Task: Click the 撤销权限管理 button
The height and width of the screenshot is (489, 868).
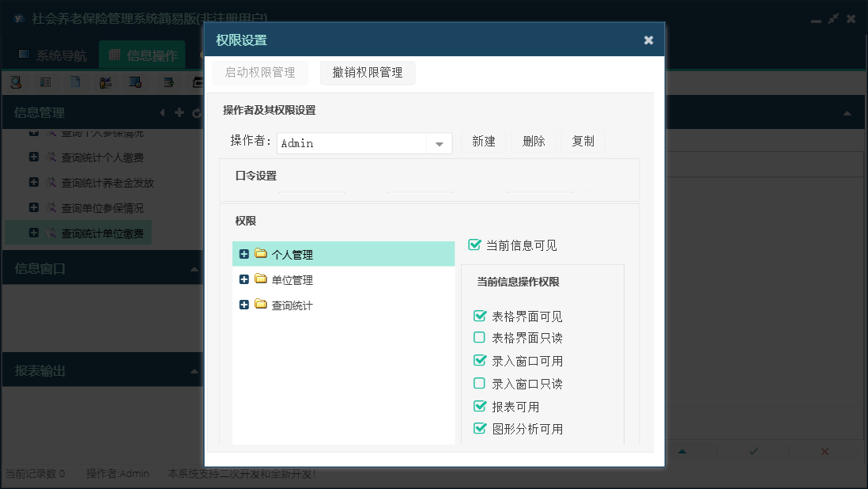Action: point(368,73)
